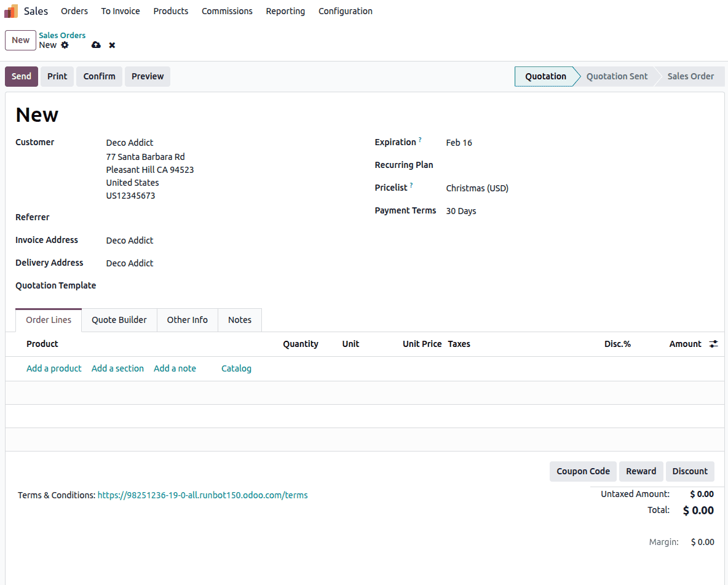
Task: Discard changes via the X icon
Action: pos(111,45)
